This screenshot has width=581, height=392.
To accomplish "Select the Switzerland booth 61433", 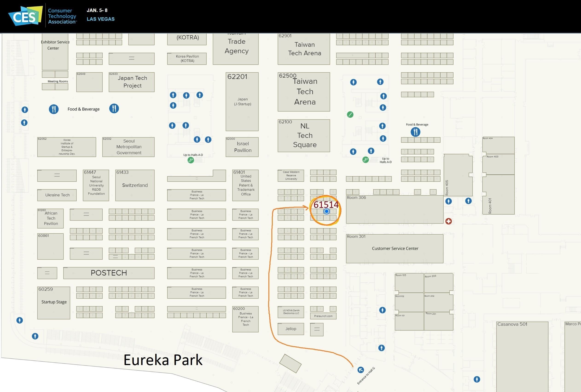I will (x=135, y=186).
